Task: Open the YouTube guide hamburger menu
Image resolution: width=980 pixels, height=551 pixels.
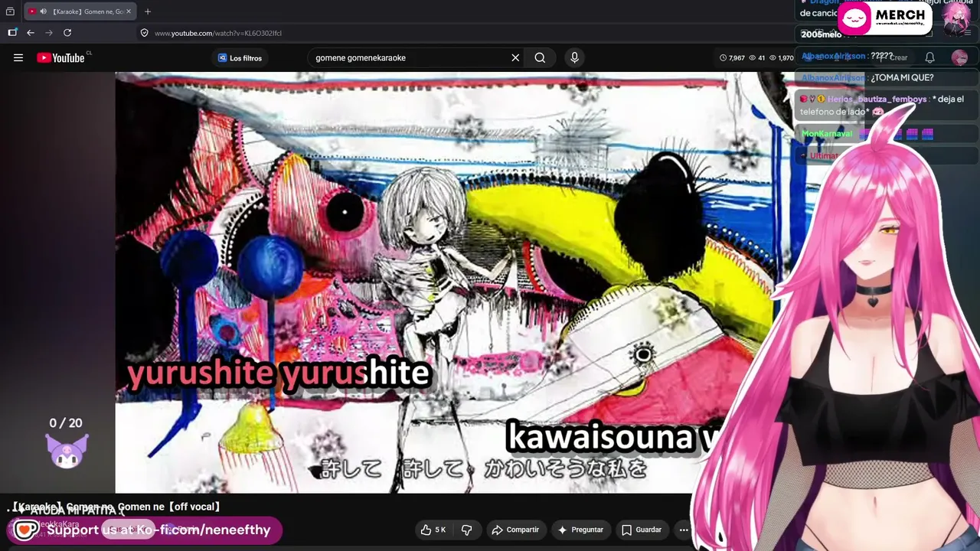Action: 18,57
